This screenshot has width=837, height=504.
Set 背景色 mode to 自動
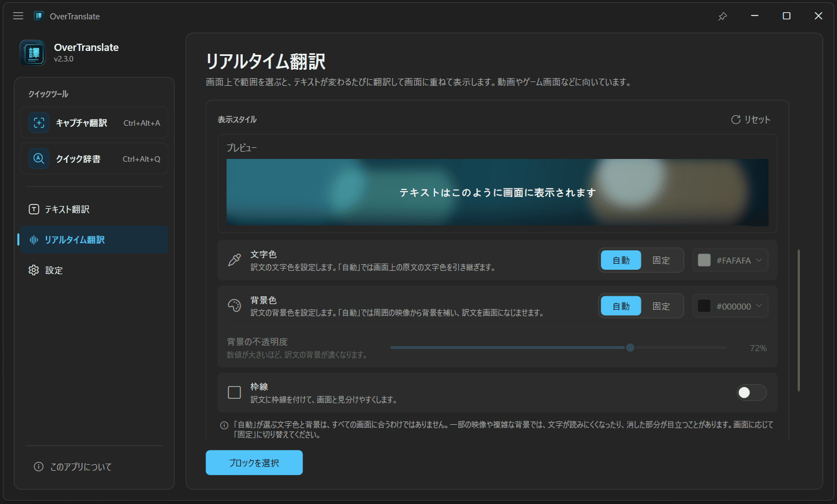[x=621, y=306]
